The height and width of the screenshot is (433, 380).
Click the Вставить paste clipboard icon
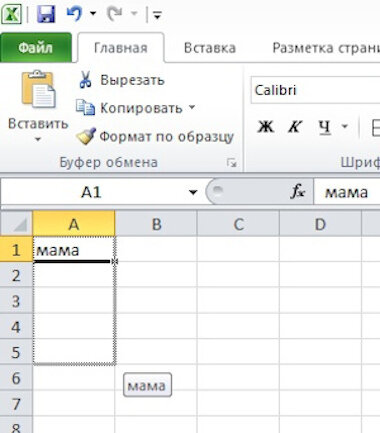[38, 89]
